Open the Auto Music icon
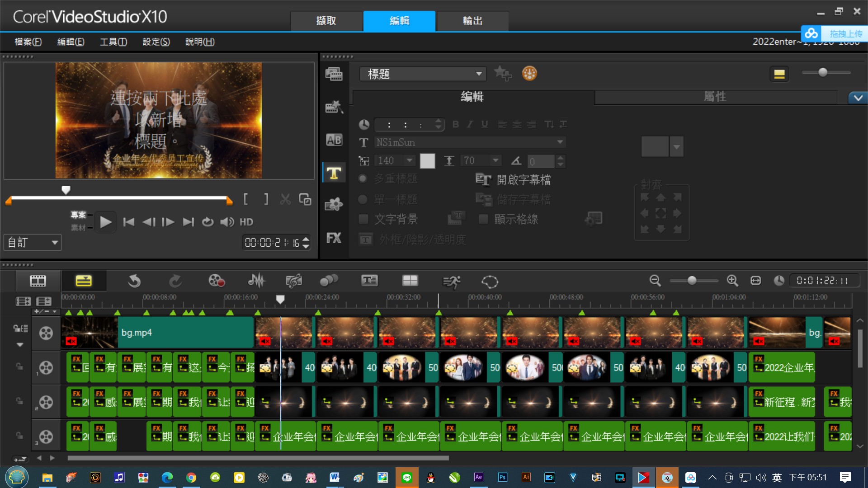Image resolution: width=868 pixels, height=488 pixels. [294, 281]
